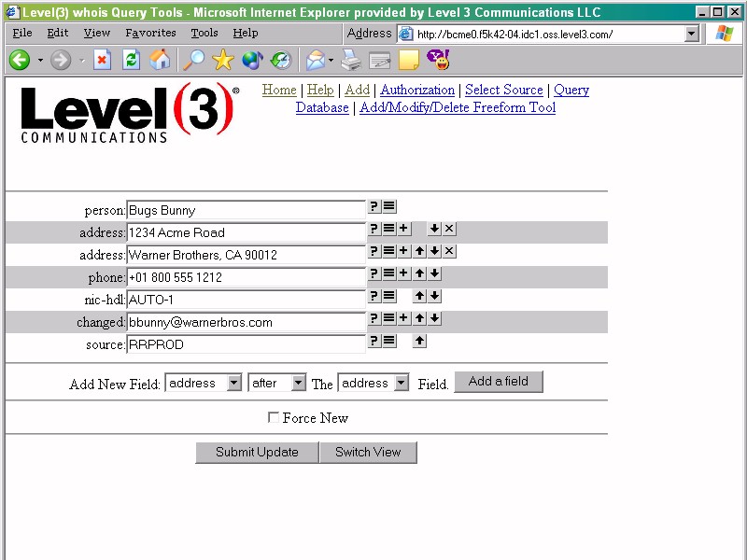Viewport: 747px width, 560px height.
Task: Move nic-hdl field down
Action: [434, 296]
